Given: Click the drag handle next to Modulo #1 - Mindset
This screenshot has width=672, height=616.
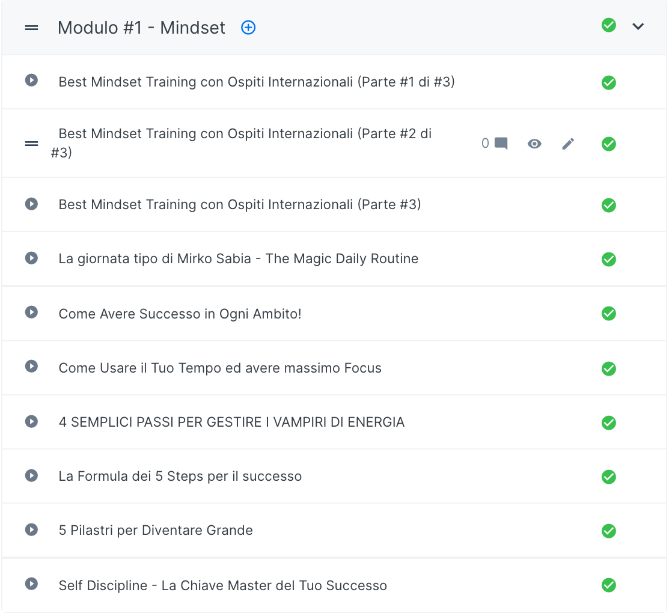Looking at the screenshot, I should [31, 28].
